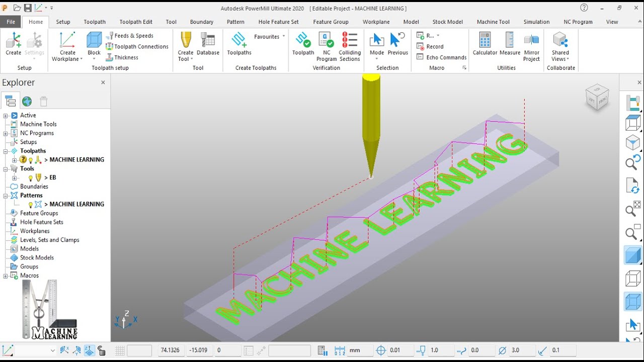Switch to the Boundary ribbon tab
Screen dimensions: 644x362
tap(202, 22)
